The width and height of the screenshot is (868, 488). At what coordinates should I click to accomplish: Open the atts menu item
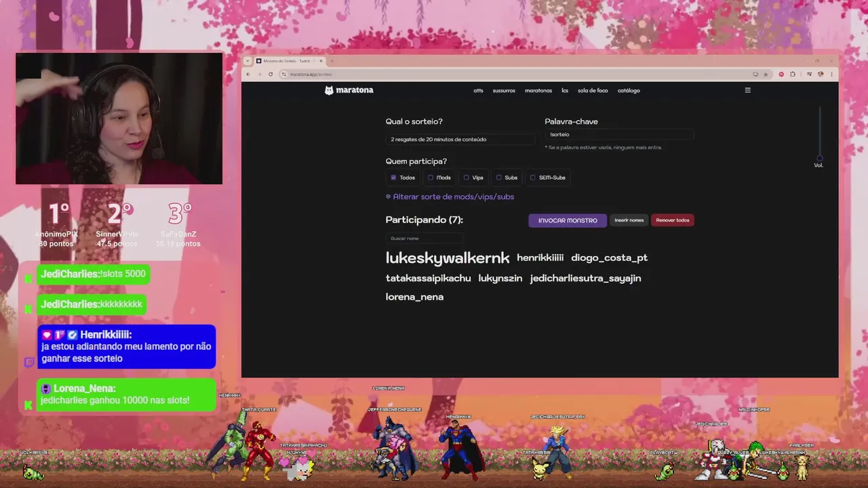pos(478,90)
